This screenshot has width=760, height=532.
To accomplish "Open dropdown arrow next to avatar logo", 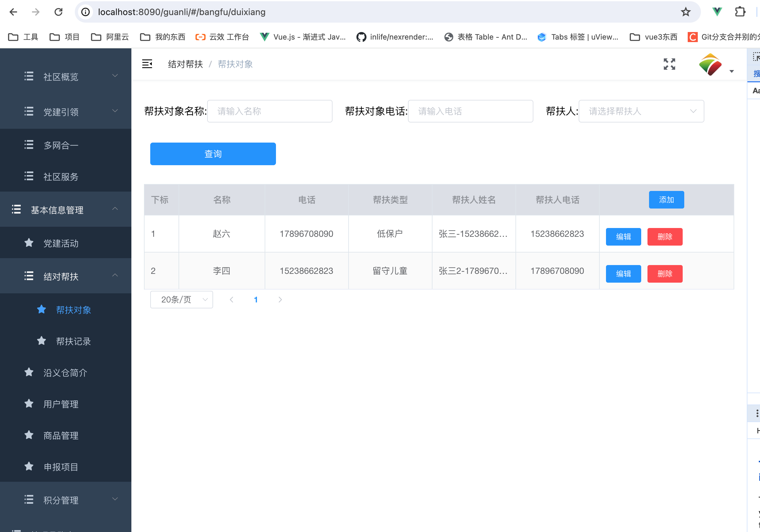I will coord(731,71).
